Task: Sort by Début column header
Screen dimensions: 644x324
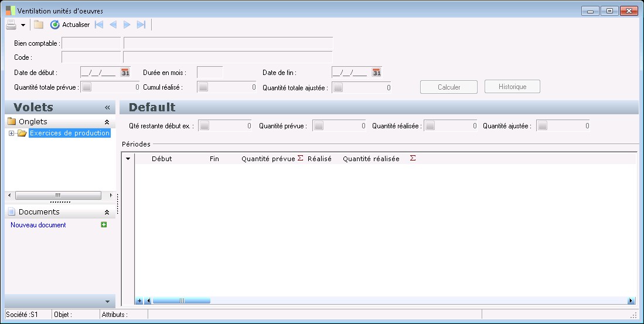Action: point(162,159)
